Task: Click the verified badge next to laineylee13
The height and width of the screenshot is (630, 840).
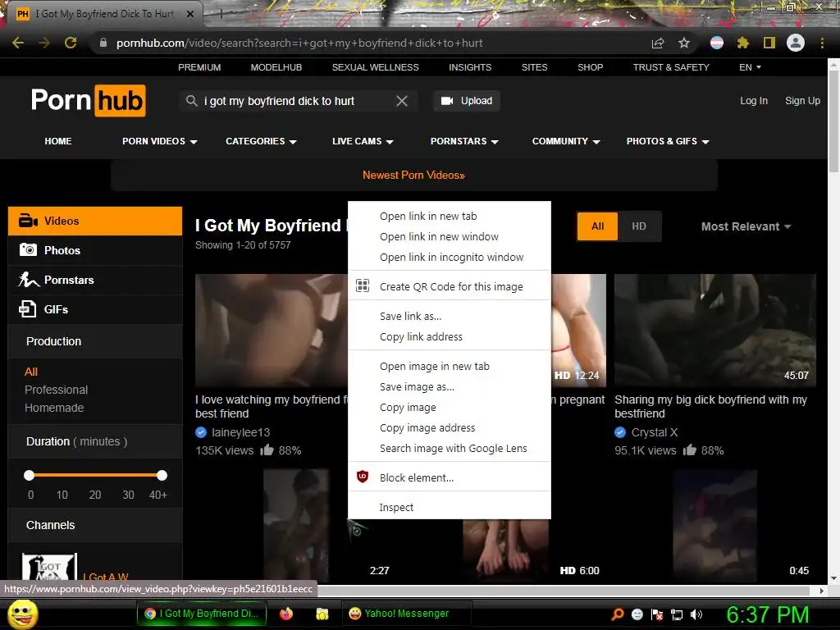Action: click(x=201, y=431)
